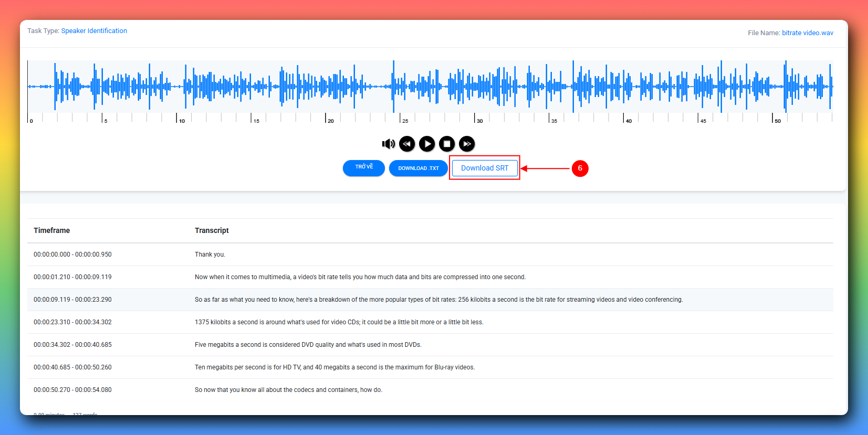Viewport: 868px width, 435px height.
Task: Click timeframe 00:00:09.119 - 00:00:23.290
Action: click(72, 300)
